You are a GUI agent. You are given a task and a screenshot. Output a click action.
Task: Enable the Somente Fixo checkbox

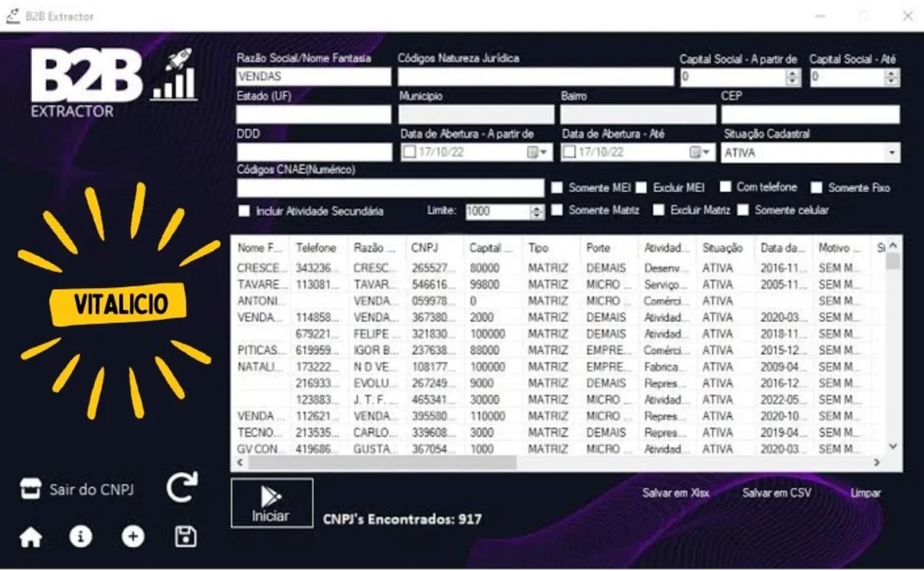tap(817, 188)
